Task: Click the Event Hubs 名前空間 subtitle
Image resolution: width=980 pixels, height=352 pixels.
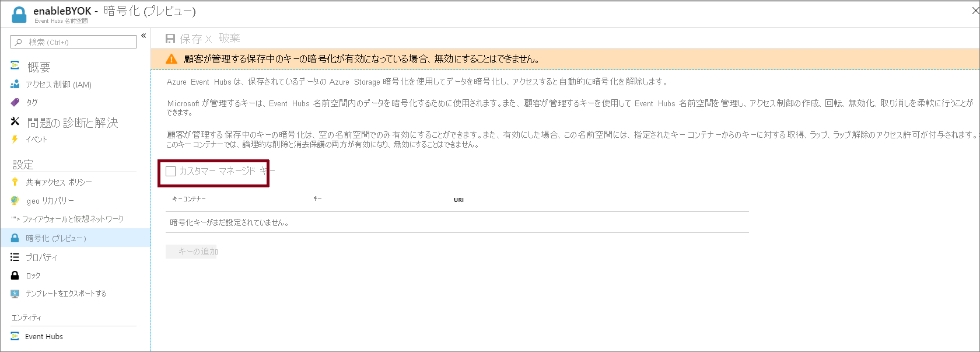Action: point(61,21)
